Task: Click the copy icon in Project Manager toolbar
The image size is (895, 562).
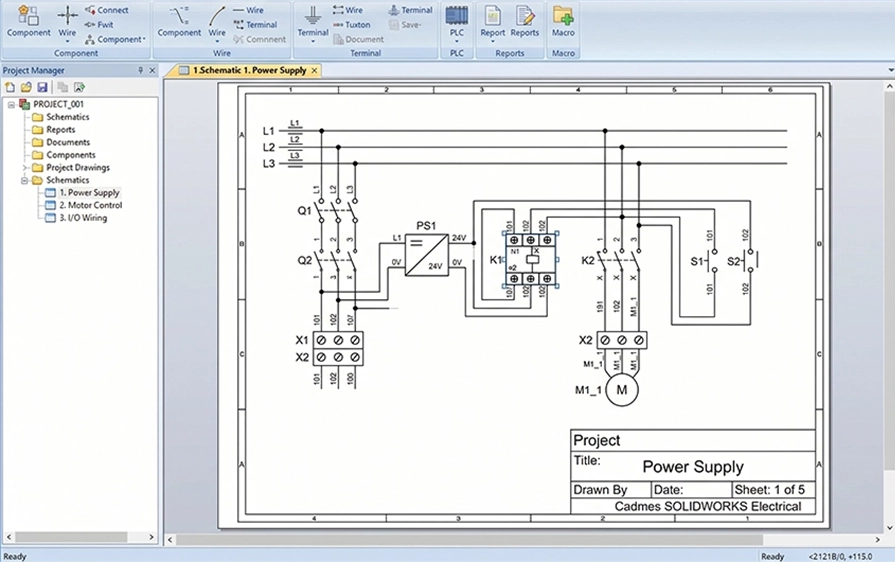Action: (63, 87)
